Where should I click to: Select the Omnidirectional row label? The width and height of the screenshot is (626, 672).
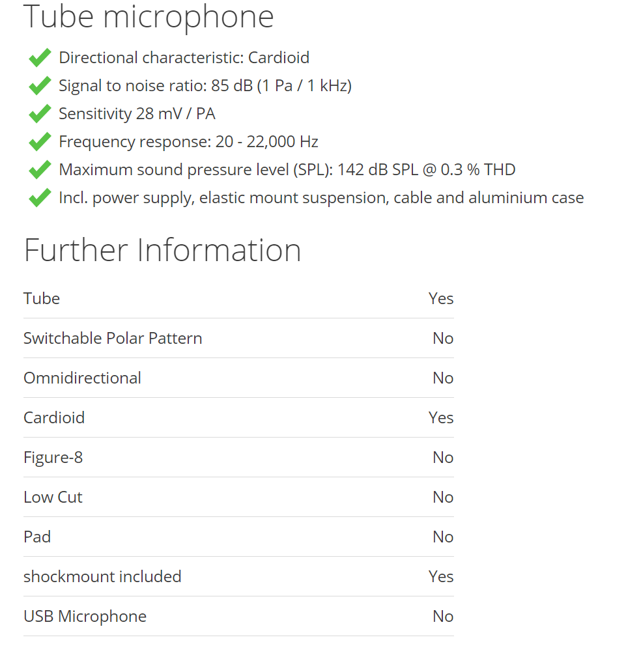pos(82,378)
